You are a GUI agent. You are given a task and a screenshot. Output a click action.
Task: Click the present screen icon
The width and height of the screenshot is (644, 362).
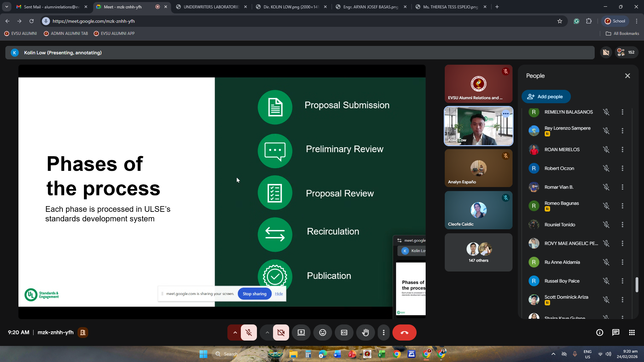(x=301, y=333)
